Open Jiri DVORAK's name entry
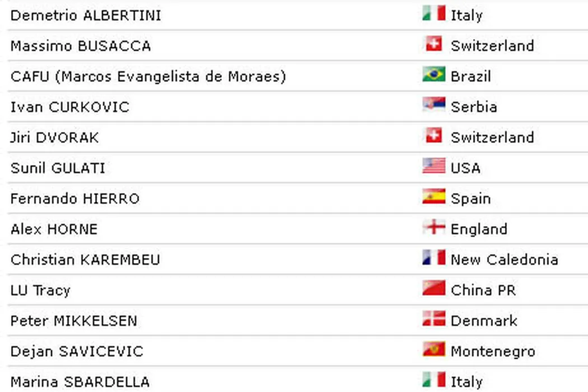This screenshot has height=392, width=588. (54, 137)
